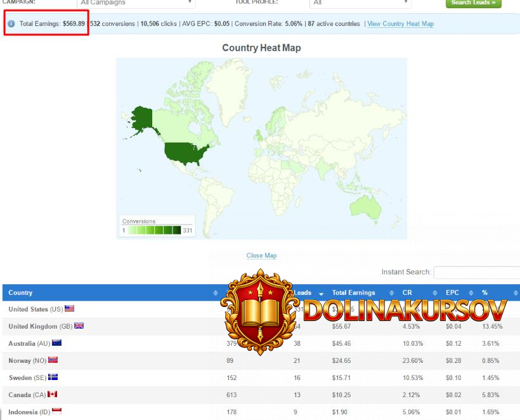The width and height of the screenshot is (520, 420).
Task: Open the All Campaigns dropdown
Action: pyautogui.click(x=136, y=3)
